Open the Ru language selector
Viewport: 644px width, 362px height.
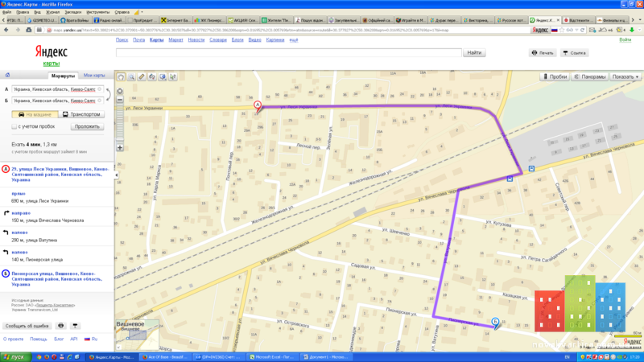(91, 339)
